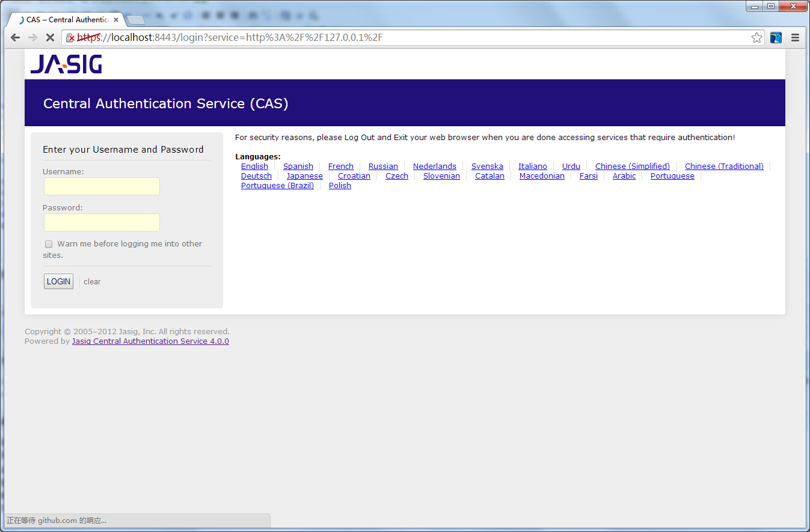Click the security reasons Log Out notice
Viewport: 810px width, 532px height.
click(x=485, y=138)
